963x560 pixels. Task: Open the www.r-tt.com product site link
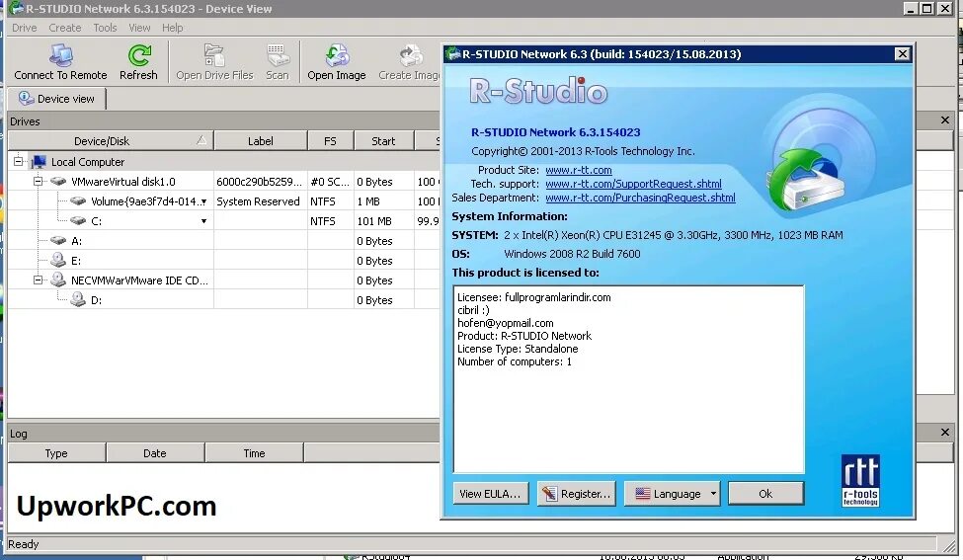coord(579,170)
